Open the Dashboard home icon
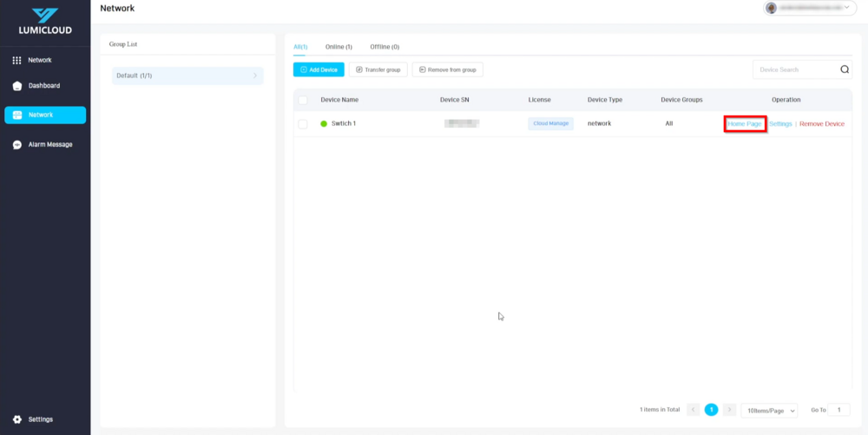 point(17,86)
